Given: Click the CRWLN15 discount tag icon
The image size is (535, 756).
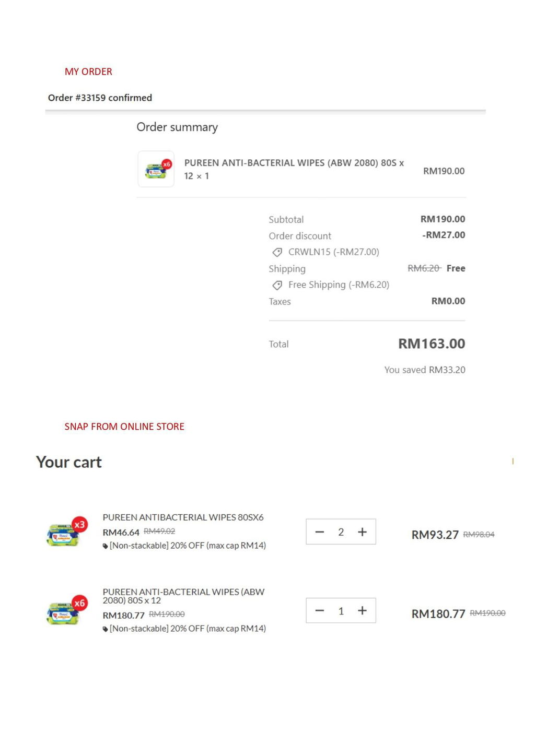Looking at the screenshot, I should tap(277, 252).
